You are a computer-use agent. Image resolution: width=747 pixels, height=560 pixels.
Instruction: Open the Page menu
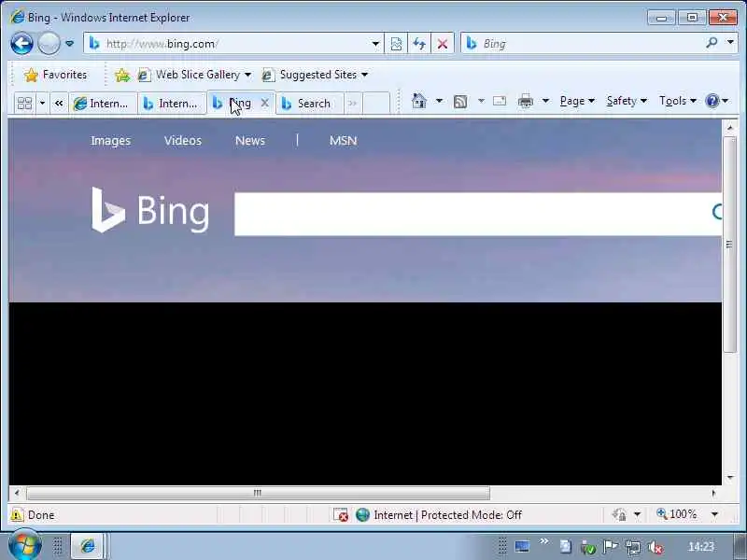577,101
